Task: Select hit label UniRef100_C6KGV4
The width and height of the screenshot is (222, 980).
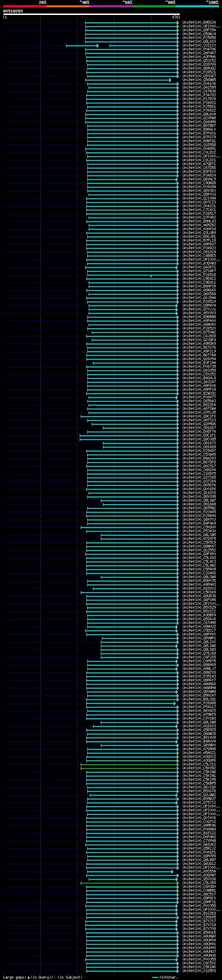Action: 199,469
